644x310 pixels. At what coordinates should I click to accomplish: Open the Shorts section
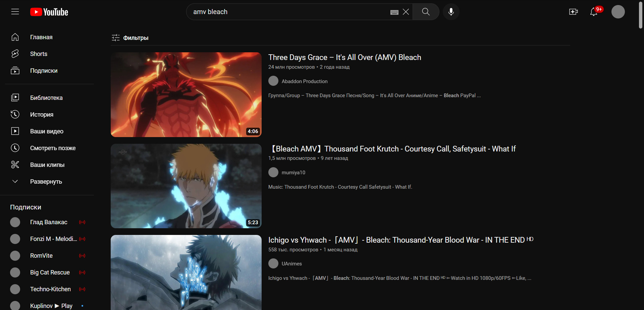[x=39, y=54]
